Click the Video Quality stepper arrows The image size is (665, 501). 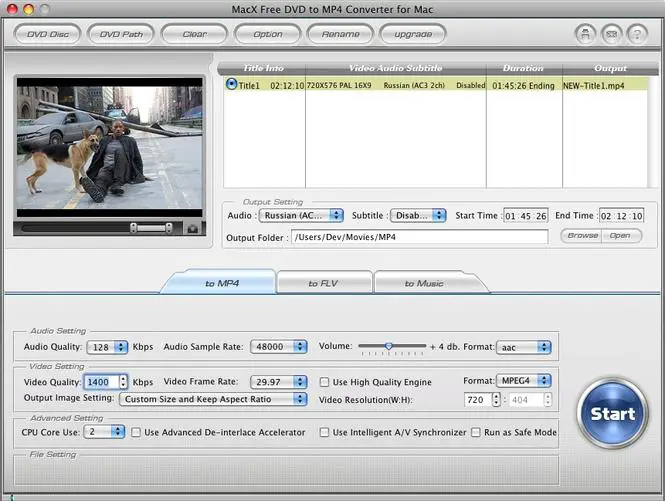pyautogui.click(x=123, y=382)
